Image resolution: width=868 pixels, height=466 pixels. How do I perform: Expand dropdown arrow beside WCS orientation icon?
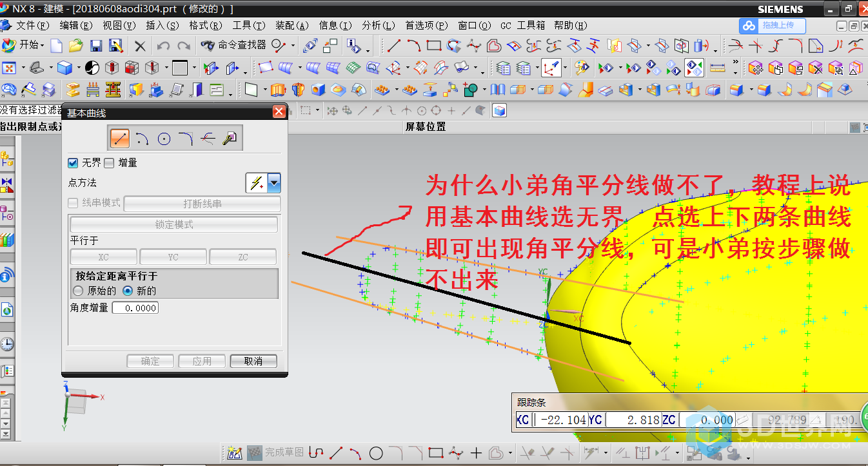click(564, 68)
